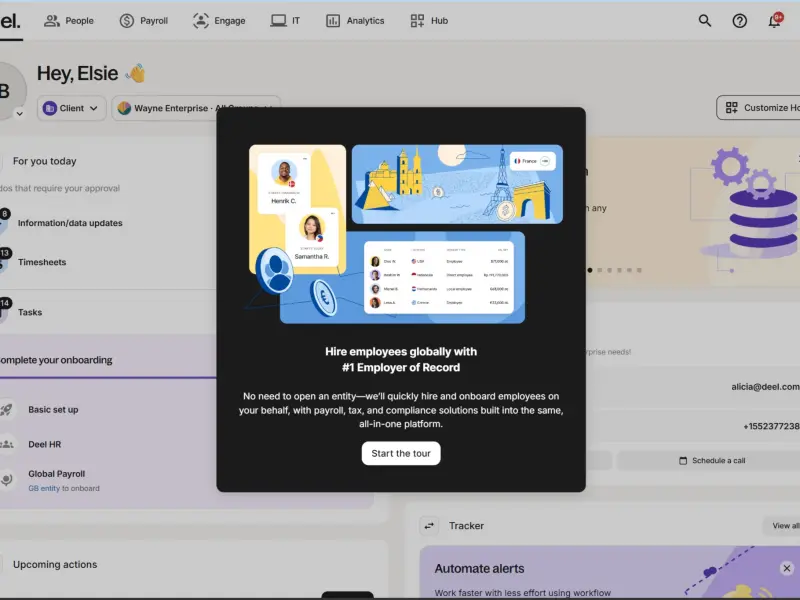This screenshot has width=800, height=600.
Task: Open the notifications bell icon
Action: pos(774,21)
